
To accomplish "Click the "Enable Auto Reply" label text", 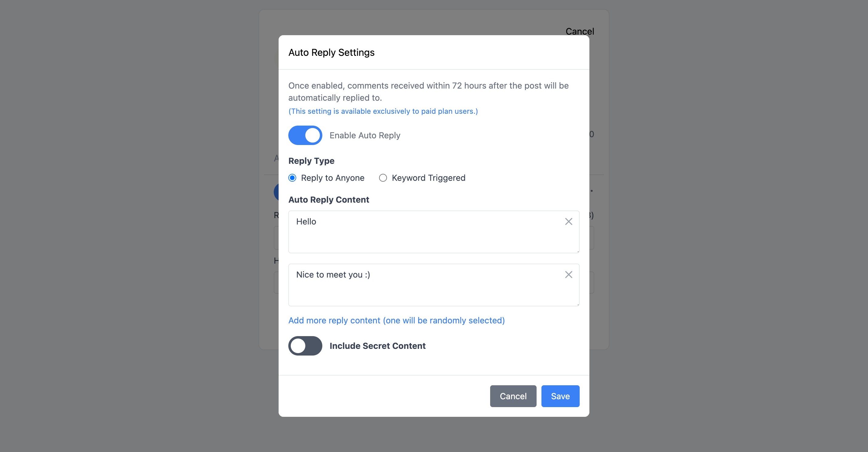I will 364,135.
